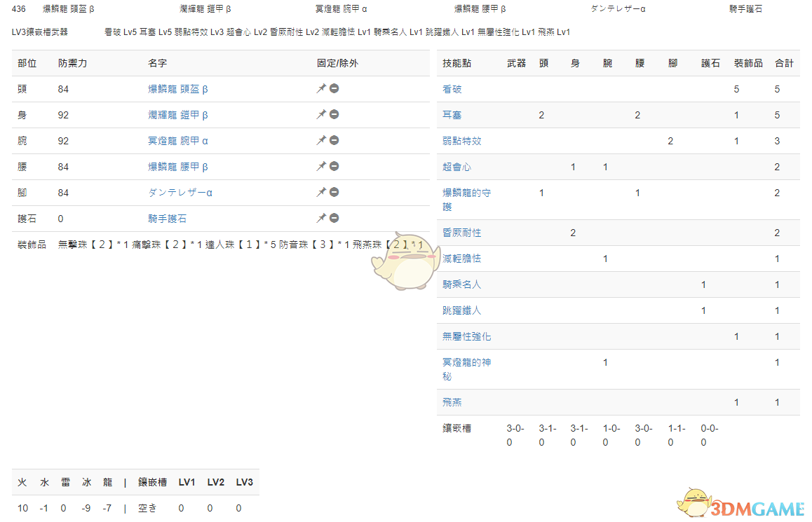Open the 看破 skill link

click(x=452, y=89)
